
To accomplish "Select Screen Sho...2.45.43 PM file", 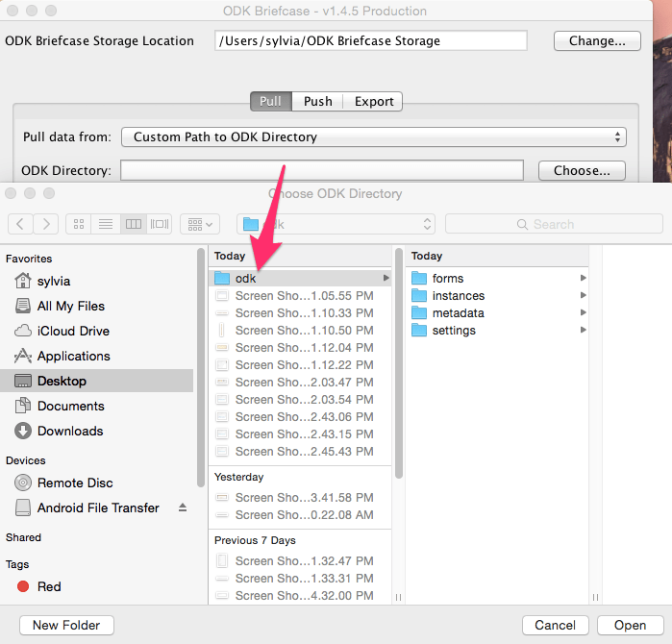I will click(x=300, y=451).
